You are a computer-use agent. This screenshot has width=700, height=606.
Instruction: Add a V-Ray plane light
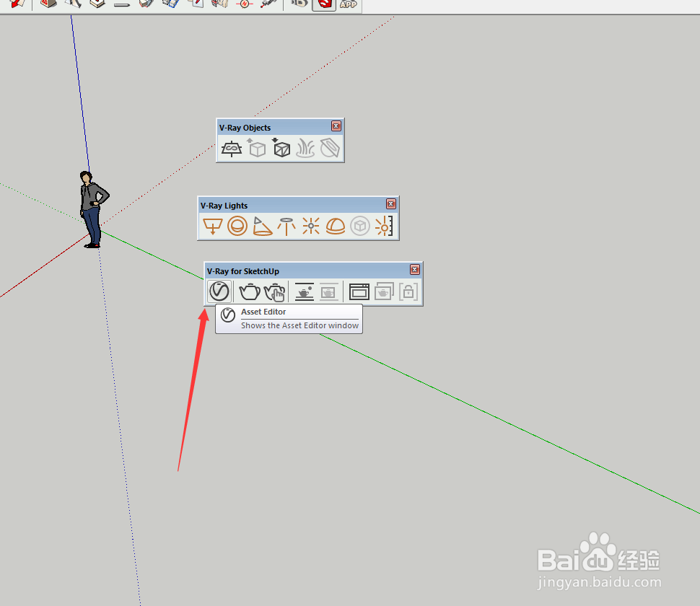click(213, 226)
